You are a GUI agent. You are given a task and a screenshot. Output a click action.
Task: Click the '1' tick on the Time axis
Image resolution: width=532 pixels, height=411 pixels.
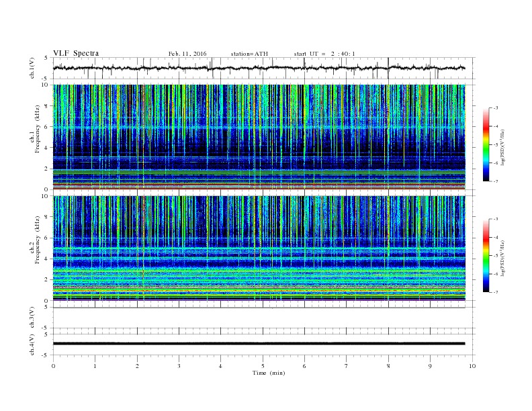[x=95, y=366]
